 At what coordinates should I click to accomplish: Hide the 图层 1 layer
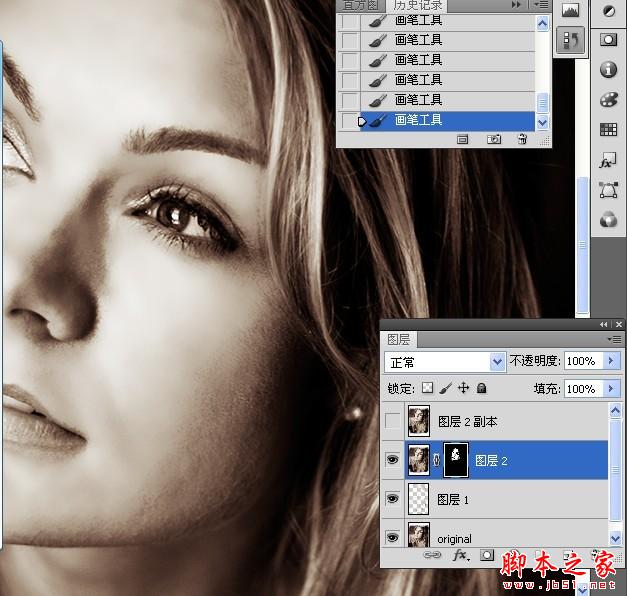(392, 498)
